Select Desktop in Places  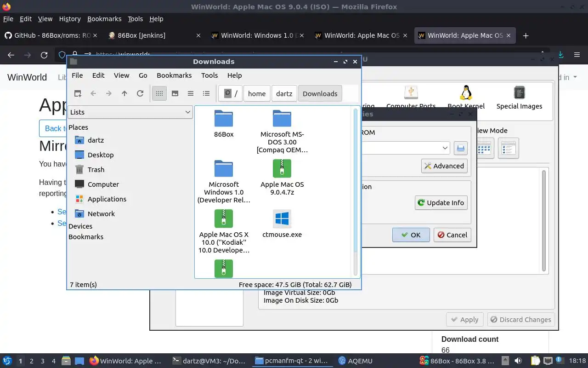click(x=101, y=155)
